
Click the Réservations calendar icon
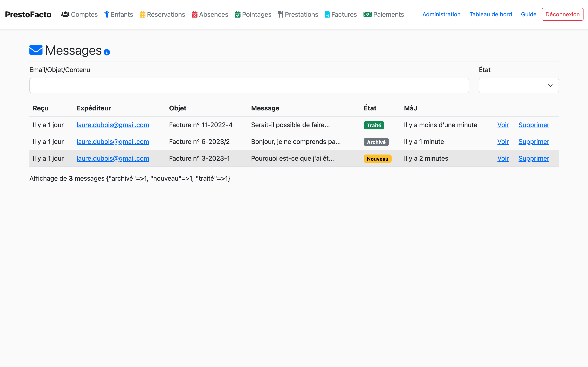tap(142, 14)
